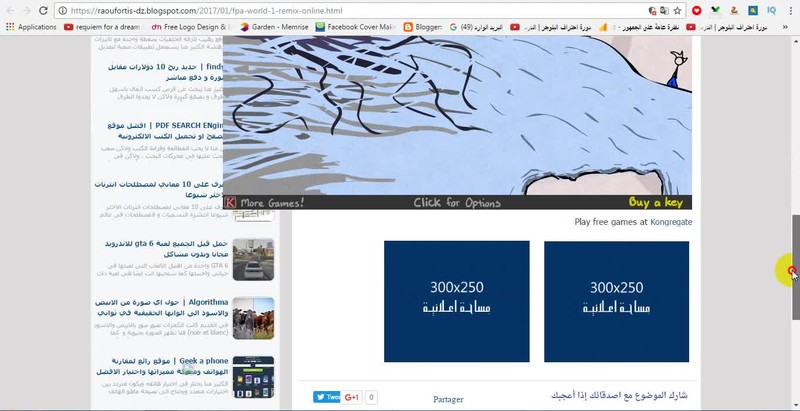Click the stick figure character in the game
Image resolution: width=800 pixels, height=411 pixels.
click(x=676, y=69)
